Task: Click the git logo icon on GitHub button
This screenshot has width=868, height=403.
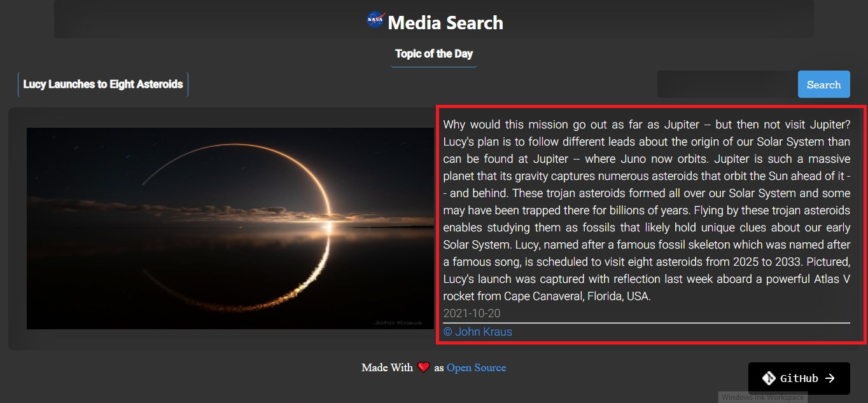Action: tap(769, 378)
